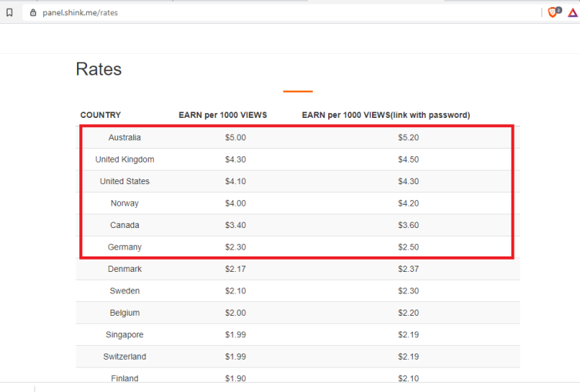The width and height of the screenshot is (580, 392).
Task: Open Brave Shields lion icon
Action: tap(554, 12)
